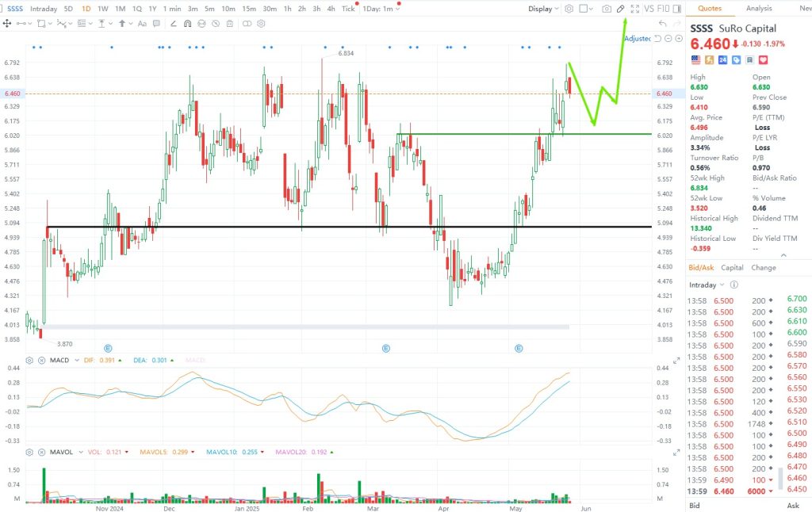Screen dimensions: 812x512
Task: Select the 1W timeframe
Action: pos(103,9)
